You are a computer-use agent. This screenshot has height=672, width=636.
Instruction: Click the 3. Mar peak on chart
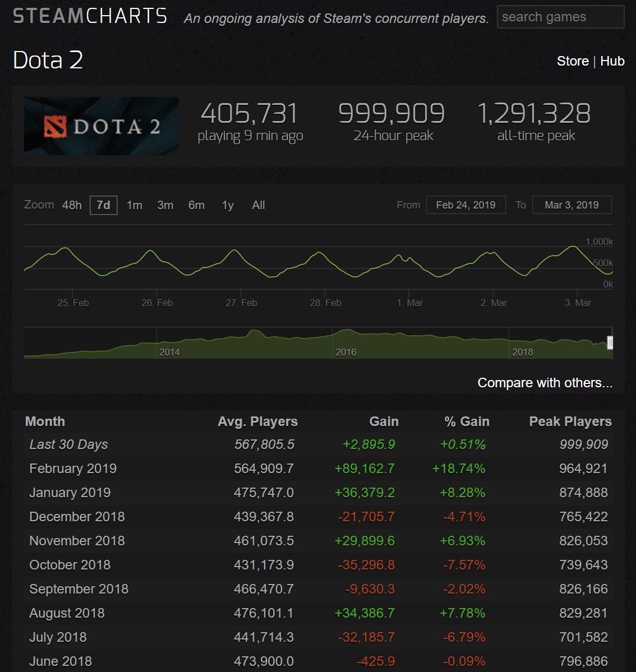(573, 247)
